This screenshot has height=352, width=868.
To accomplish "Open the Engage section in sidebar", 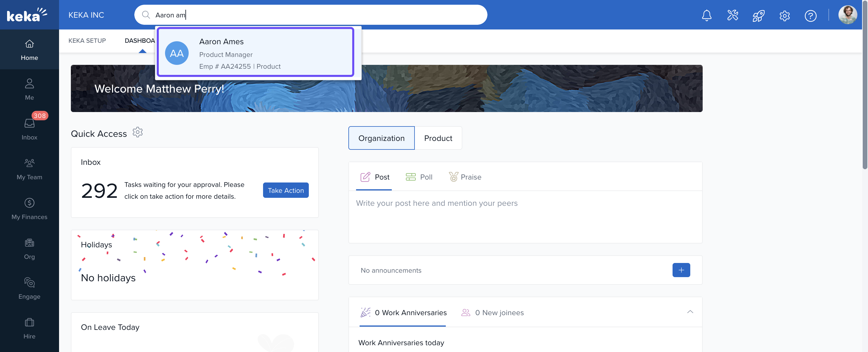I will tap(29, 288).
